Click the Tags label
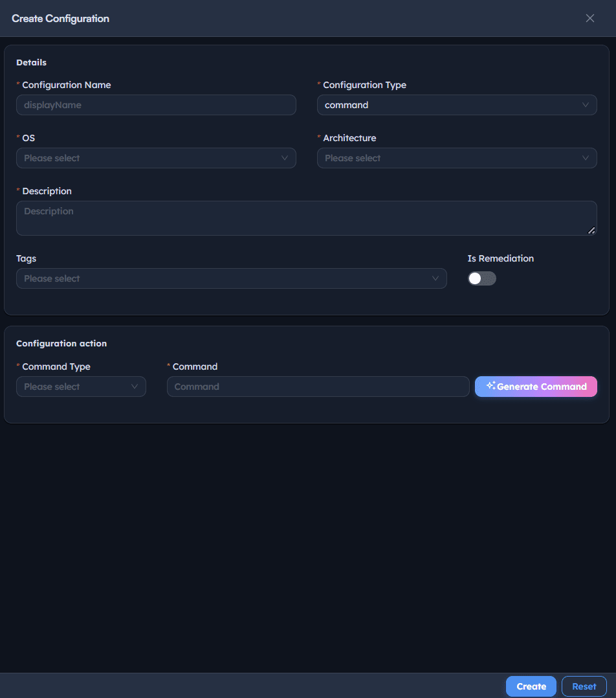The height and width of the screenshot is (698, 616). pyautogui.click(x=27, y=258)
